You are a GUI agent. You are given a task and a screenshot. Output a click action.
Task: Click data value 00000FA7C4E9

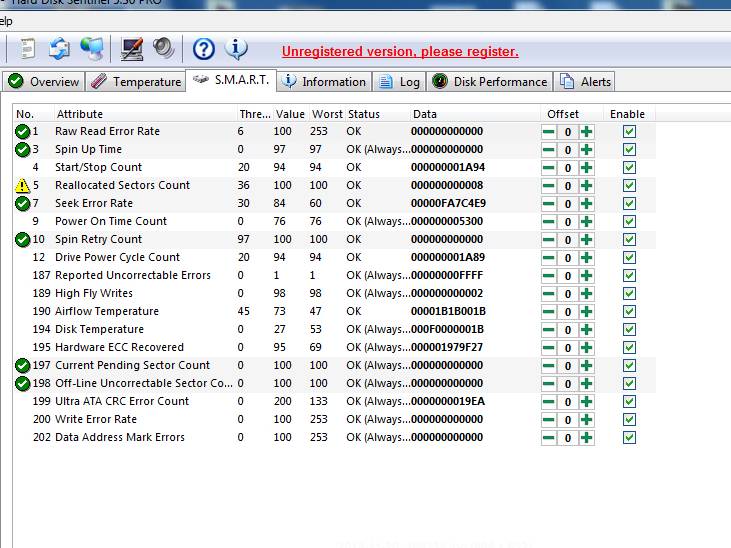tap(448, 203)
